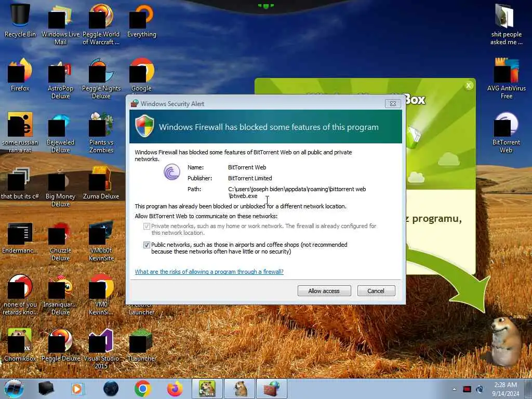532x399 pixels.
Task: Click the red system tray icon
Action: [x=467, y=389]
